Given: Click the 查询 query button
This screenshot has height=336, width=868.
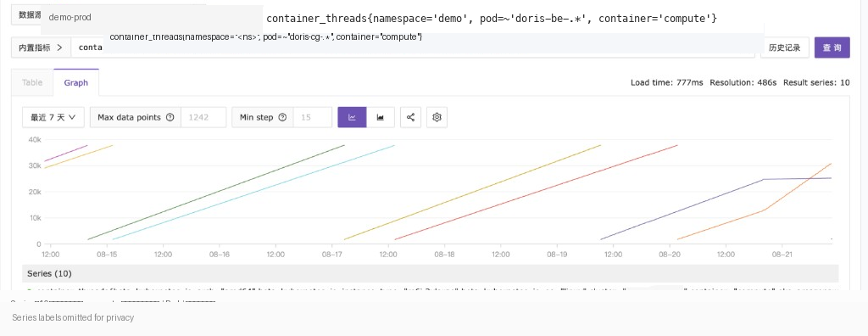Looking at the screenshot, I should (832, 48).
